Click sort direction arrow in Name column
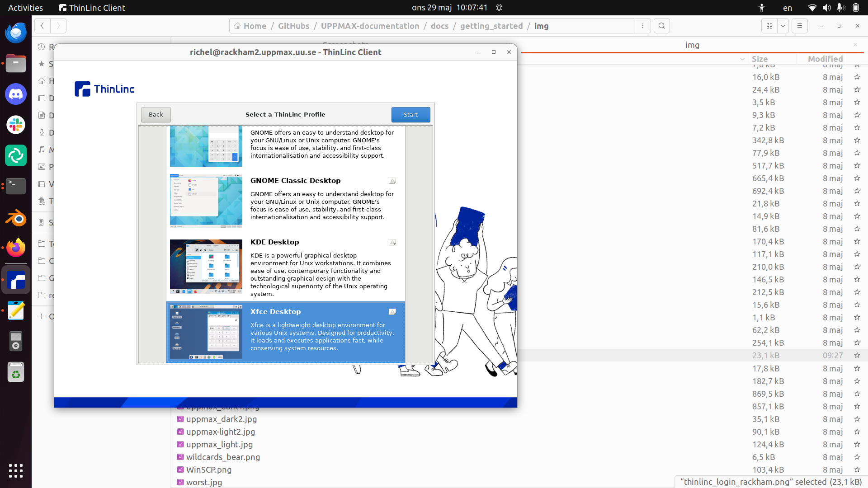Screen dimensions: 868x488 pyautogui.click(x=742, y=59)
